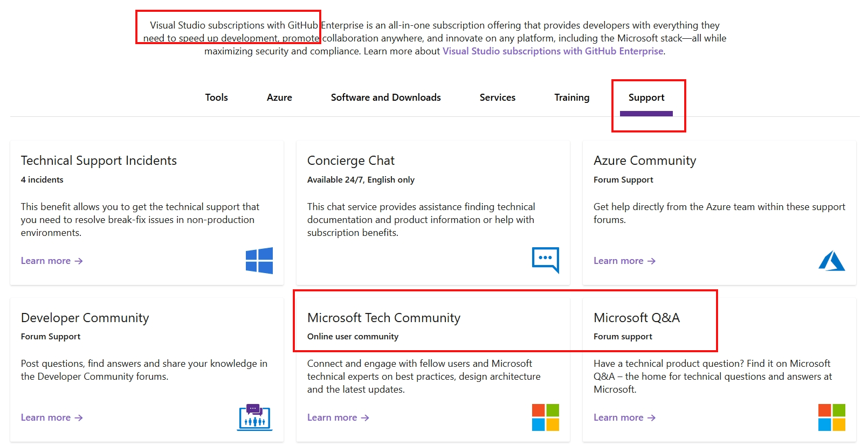Click the Microsoft Q&A heading
The height and width of the screenshot is (446, 868).
(x=637, y=318)
